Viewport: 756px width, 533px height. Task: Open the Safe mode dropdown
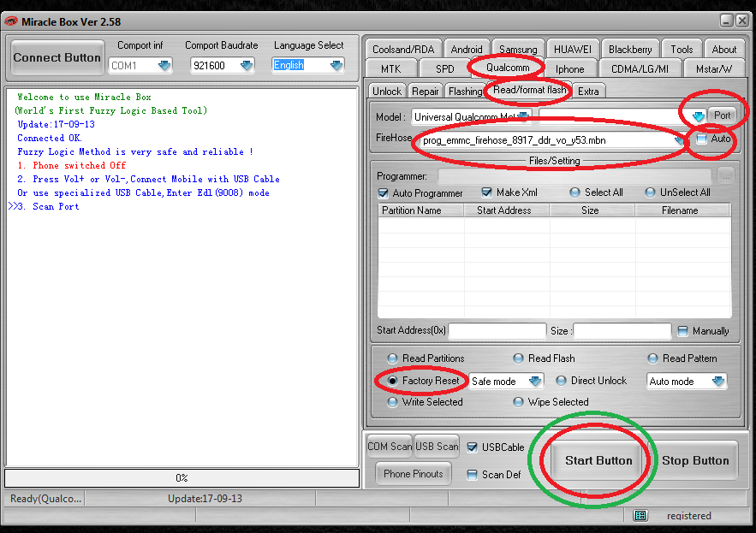coord(535,382)
